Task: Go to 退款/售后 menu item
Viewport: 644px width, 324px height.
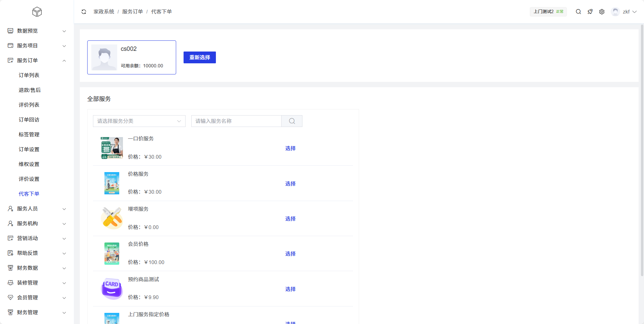Action: click(30, 90)
